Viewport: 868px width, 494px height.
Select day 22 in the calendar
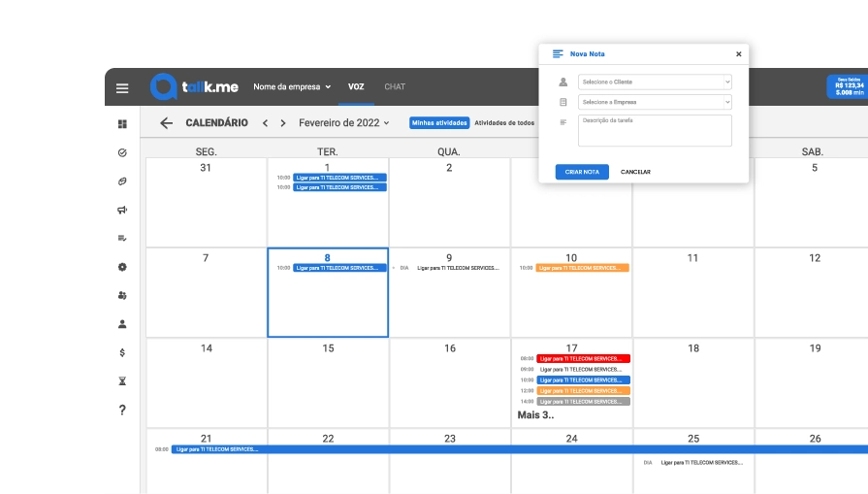pos(328,439)
